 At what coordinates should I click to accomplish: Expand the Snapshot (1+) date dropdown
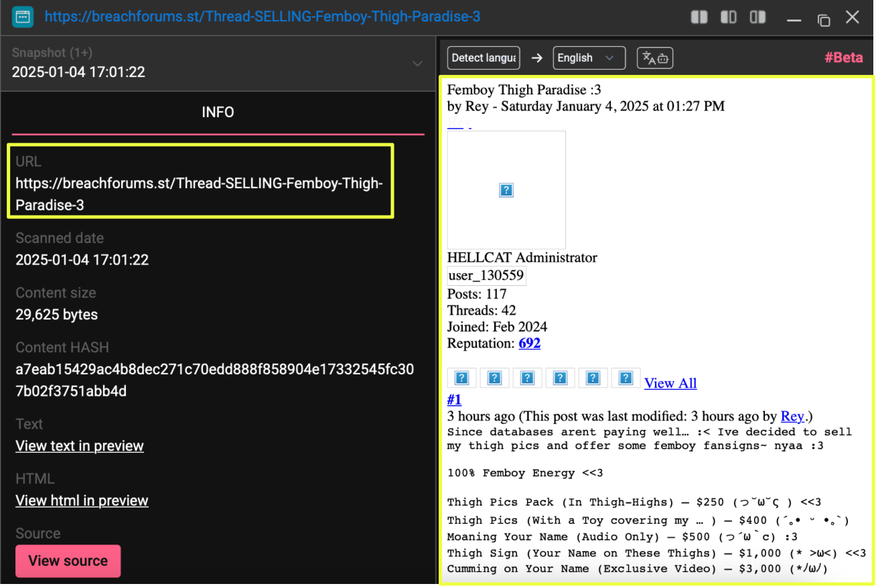[417, 64]
